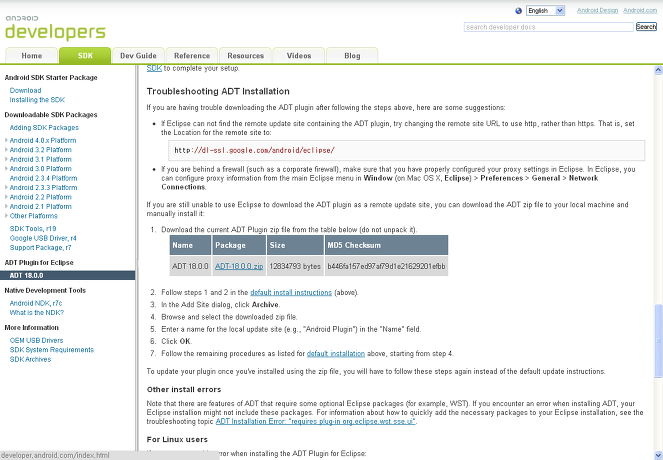Click the SDK link at top of content
Image resolution: width=663 pixels, height=460 pixels.
[154, 68]
